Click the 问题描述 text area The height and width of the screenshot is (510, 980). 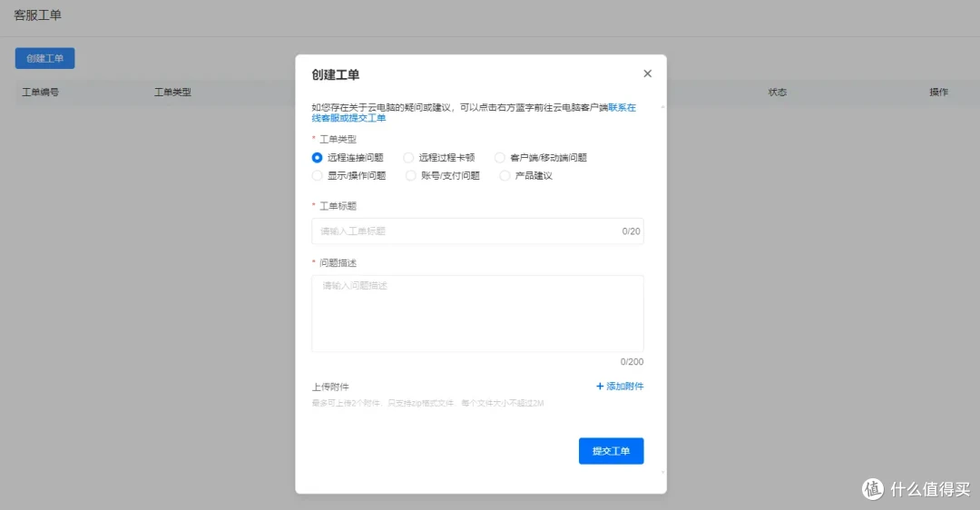[477, 314]
